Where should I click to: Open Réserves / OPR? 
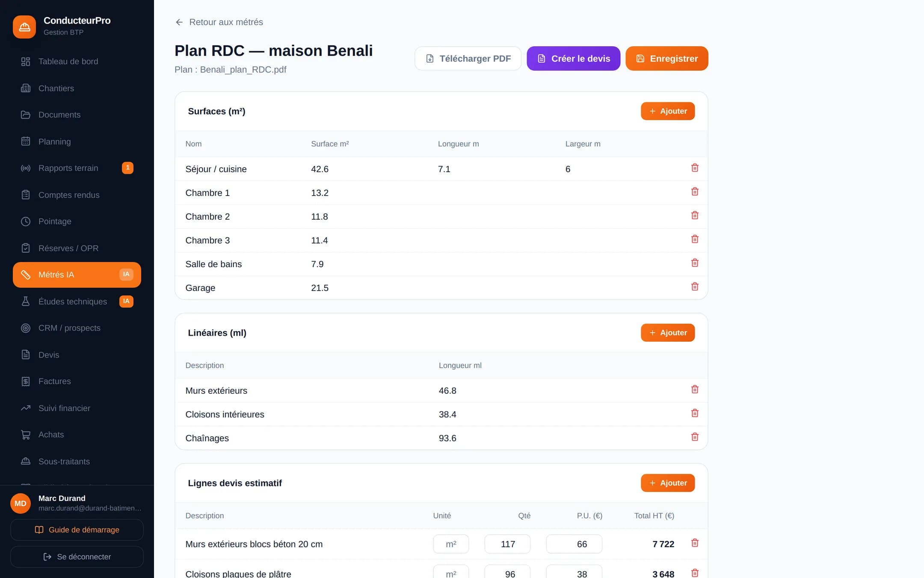pos(77,248)
